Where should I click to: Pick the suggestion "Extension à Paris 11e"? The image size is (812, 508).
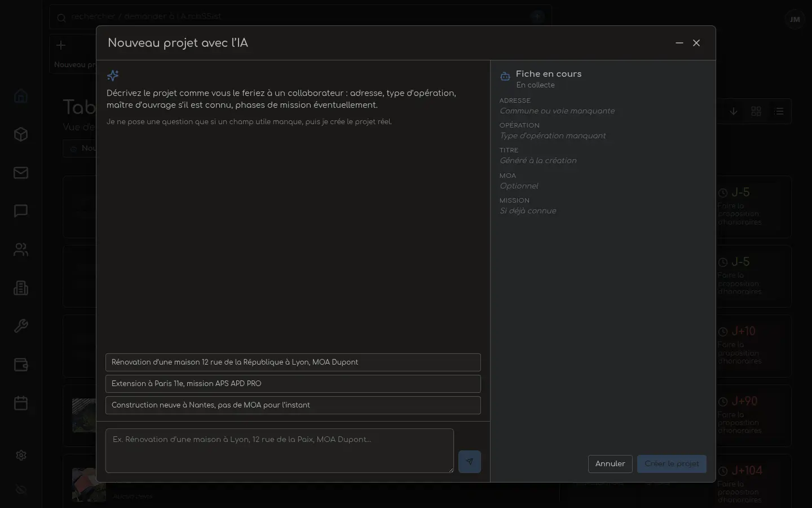(x=293, y=384)
